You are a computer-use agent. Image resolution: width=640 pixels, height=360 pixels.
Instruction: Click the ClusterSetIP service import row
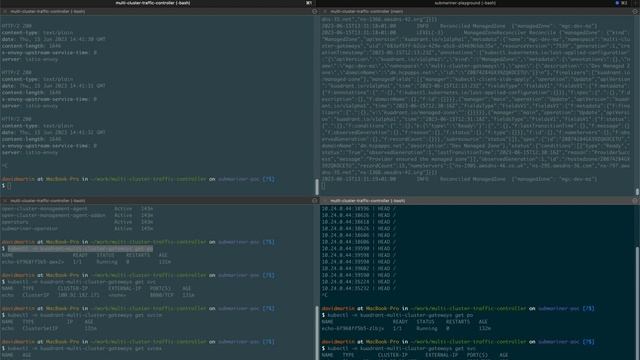(49, 329)
